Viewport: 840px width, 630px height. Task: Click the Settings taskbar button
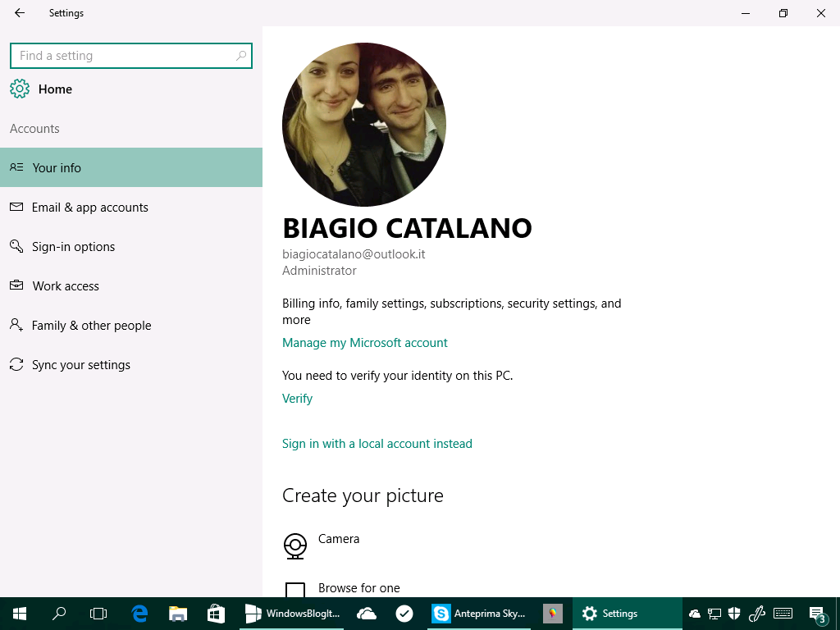628,614
